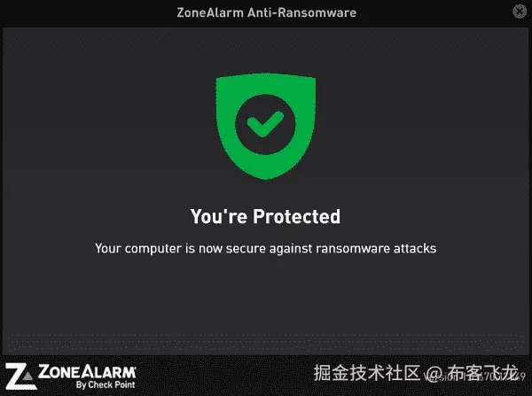
Task: Click the "ZoneAlarm Anti-Ransomware" window title
Action: point(266,13)
